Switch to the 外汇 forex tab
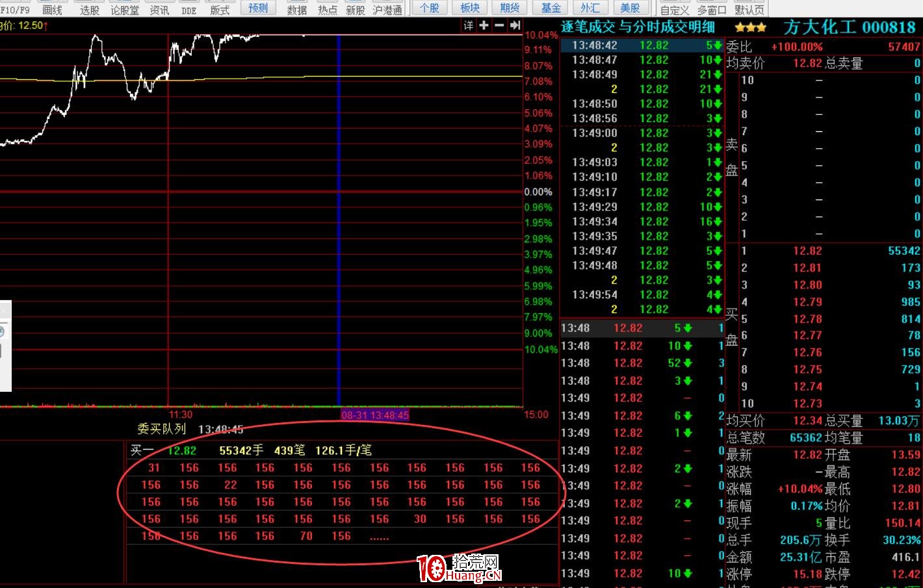 tap(590, 8)
